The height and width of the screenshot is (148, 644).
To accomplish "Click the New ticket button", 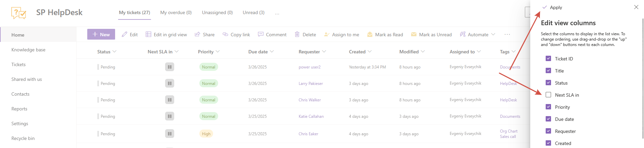I will point(101,35).
